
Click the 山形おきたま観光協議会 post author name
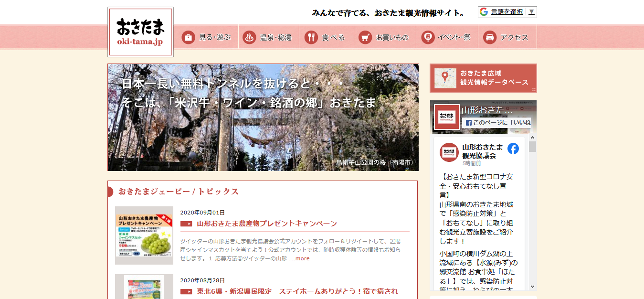(483, 151)
